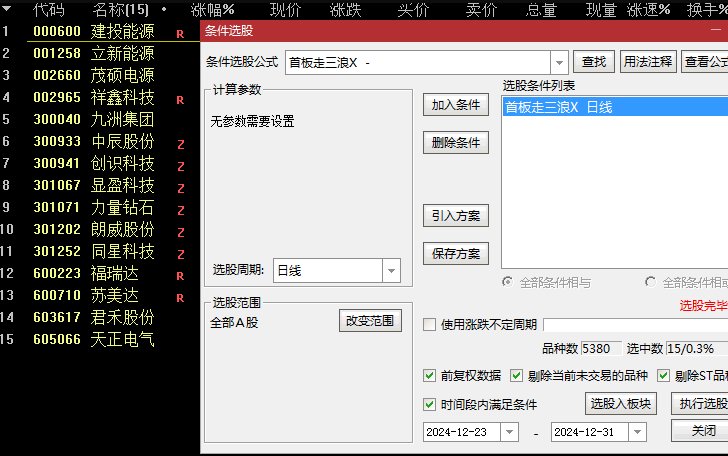Open the end date 2024-12-31 picker

637,432
